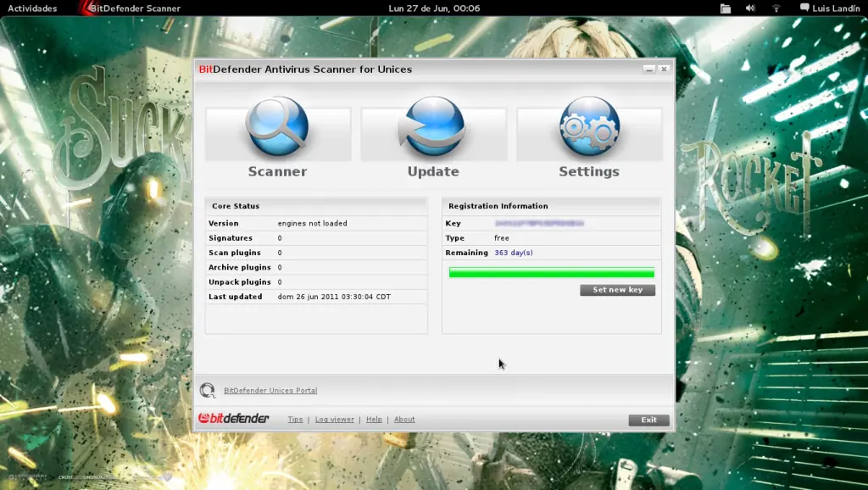Click the BitDefender portal search icon

point(208,390)
